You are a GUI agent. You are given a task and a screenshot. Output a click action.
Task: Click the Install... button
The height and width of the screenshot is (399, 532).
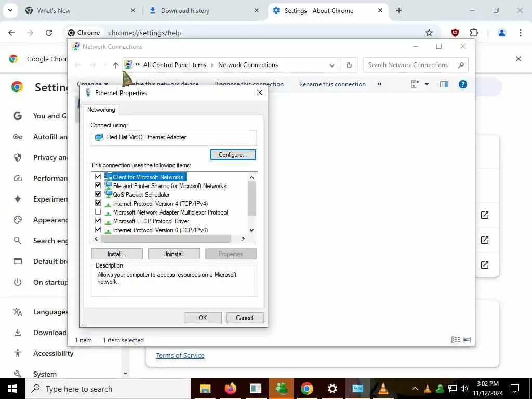[117, 254]
